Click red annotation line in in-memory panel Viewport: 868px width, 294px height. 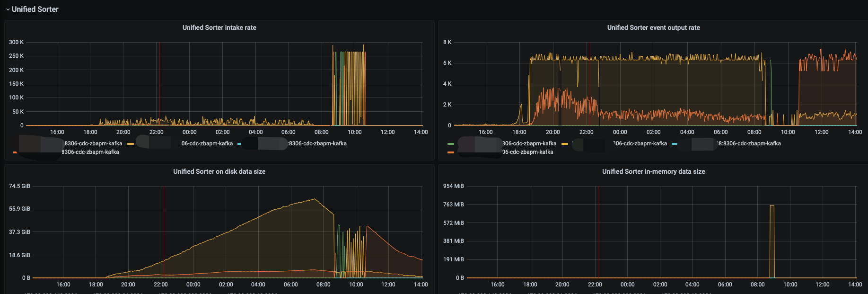click(598, 232)
